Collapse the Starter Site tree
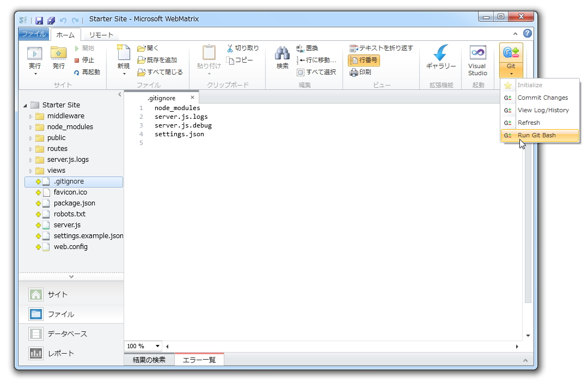588x382 pixels. pos(24,105)
